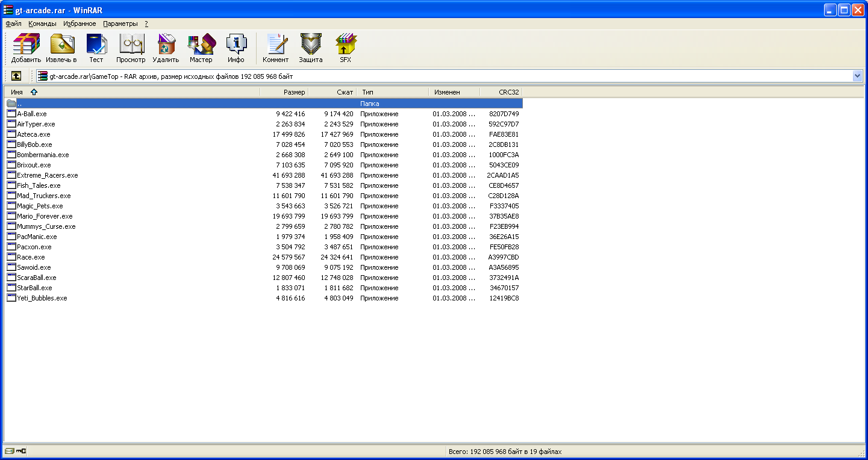The image size is (868, 460).
Task: Open the Команды menu
Action: (x=42, y=23)
